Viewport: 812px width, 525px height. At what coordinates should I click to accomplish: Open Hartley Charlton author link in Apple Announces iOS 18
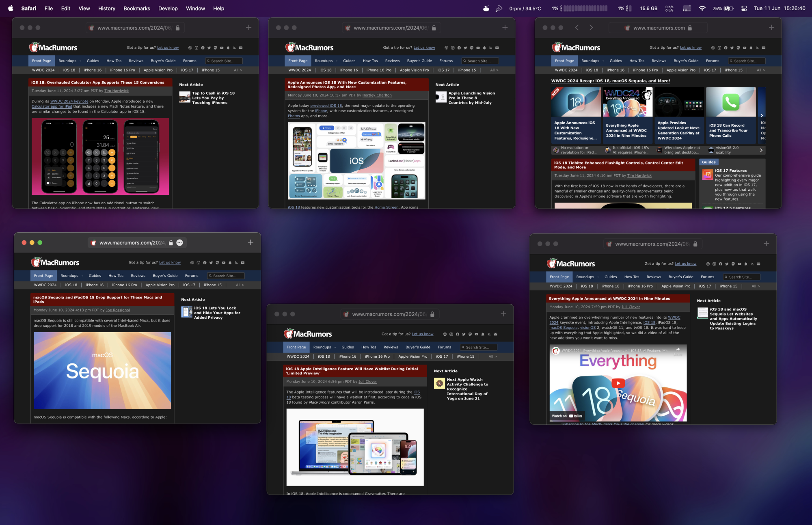tap(377, 95)
